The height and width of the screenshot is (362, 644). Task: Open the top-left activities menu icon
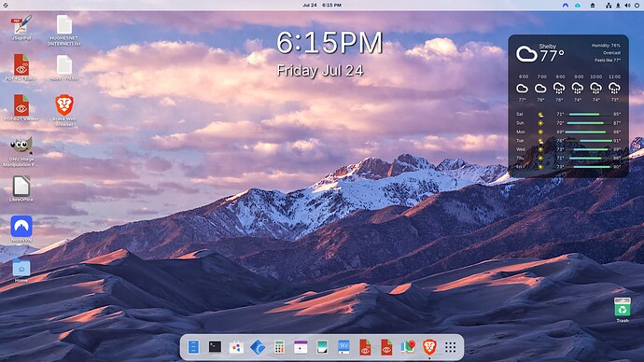[6, 6]
